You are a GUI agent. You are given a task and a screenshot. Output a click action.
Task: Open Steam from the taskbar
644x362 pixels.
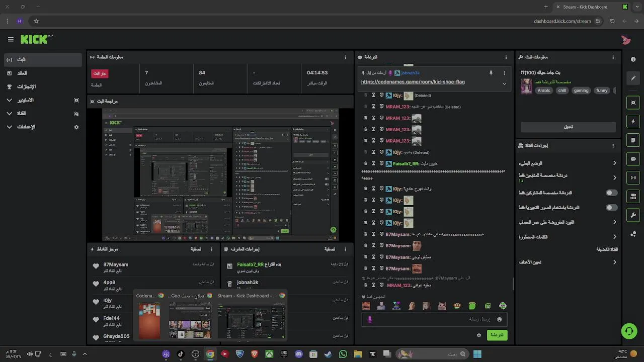[328, 354]
